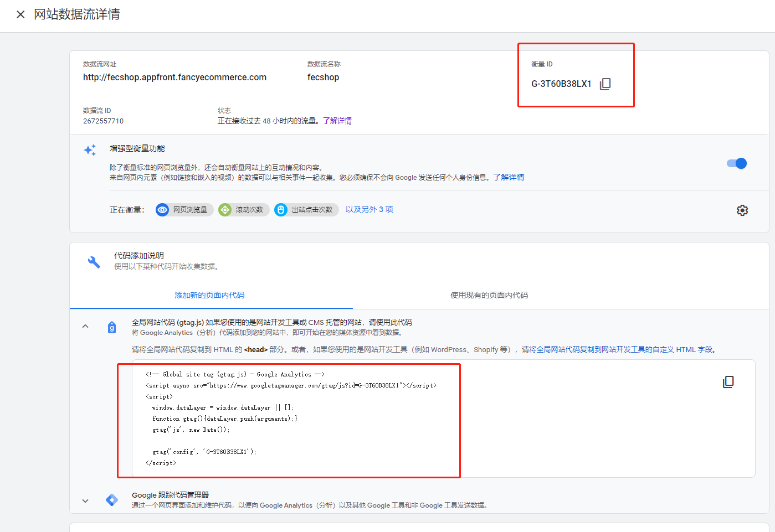
Task: Click the stream ID 2672557710
Action: pos(103,121)
